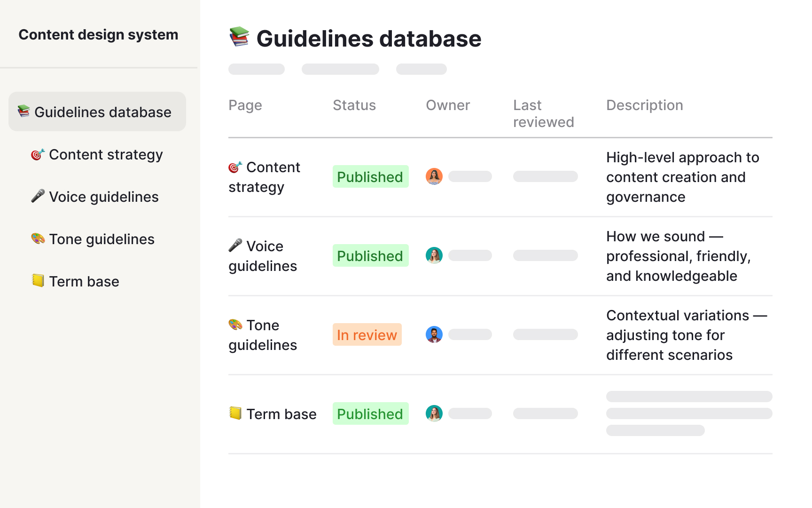Screen dimensions: 812x508
Task: Click the books icon beside Guidelines database title
Action: click(240, 38)
